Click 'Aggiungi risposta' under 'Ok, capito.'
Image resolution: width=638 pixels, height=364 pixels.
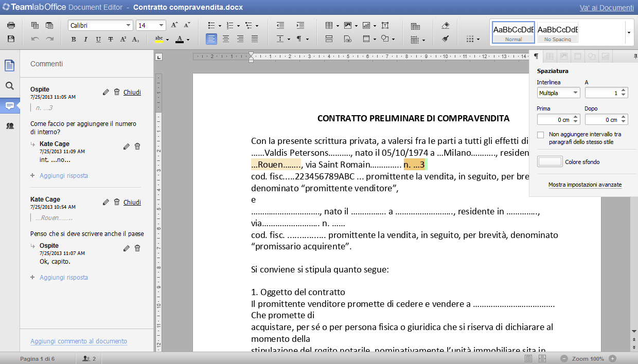64,278
